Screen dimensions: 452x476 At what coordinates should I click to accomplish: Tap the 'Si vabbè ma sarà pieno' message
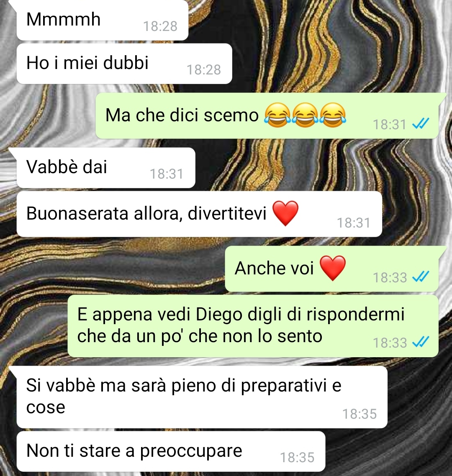(202, 397)
